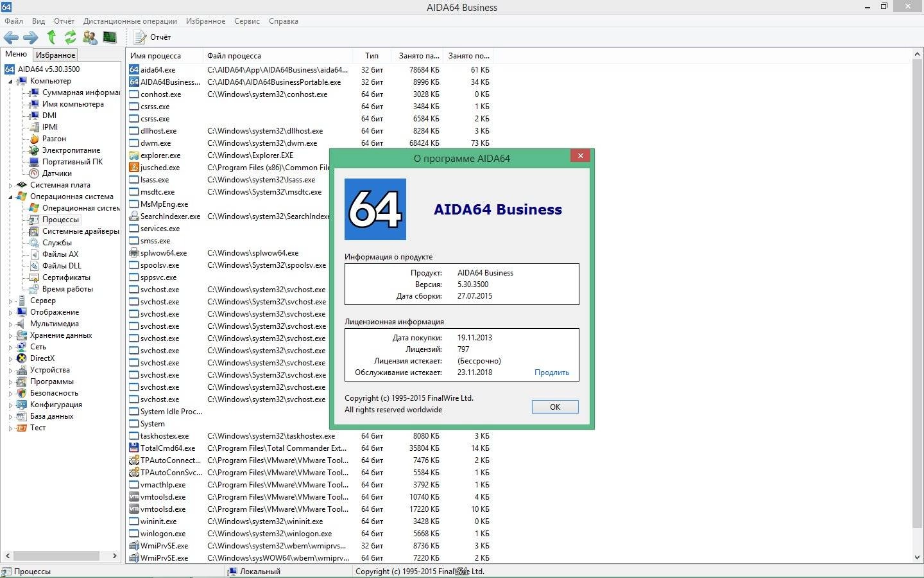The image size is (924, 578).
Task: Switch to the Избранное tab
Action: 55,55
